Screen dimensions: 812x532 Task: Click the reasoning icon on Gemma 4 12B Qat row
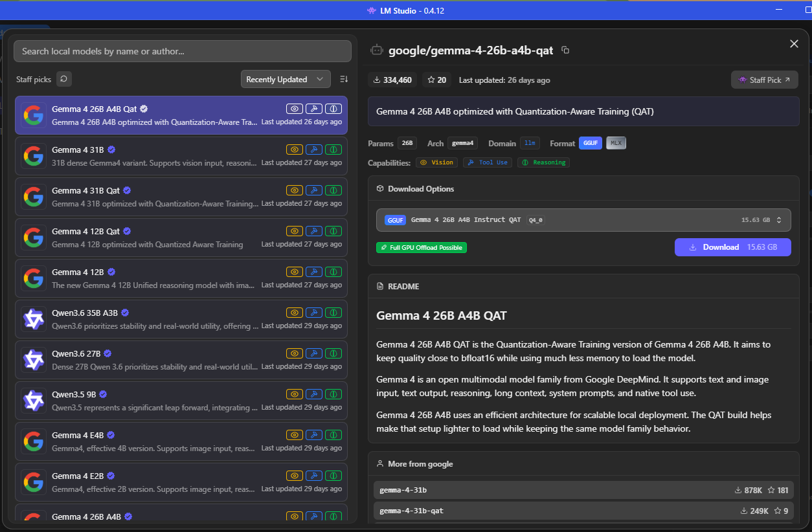[x=333, y=231]
